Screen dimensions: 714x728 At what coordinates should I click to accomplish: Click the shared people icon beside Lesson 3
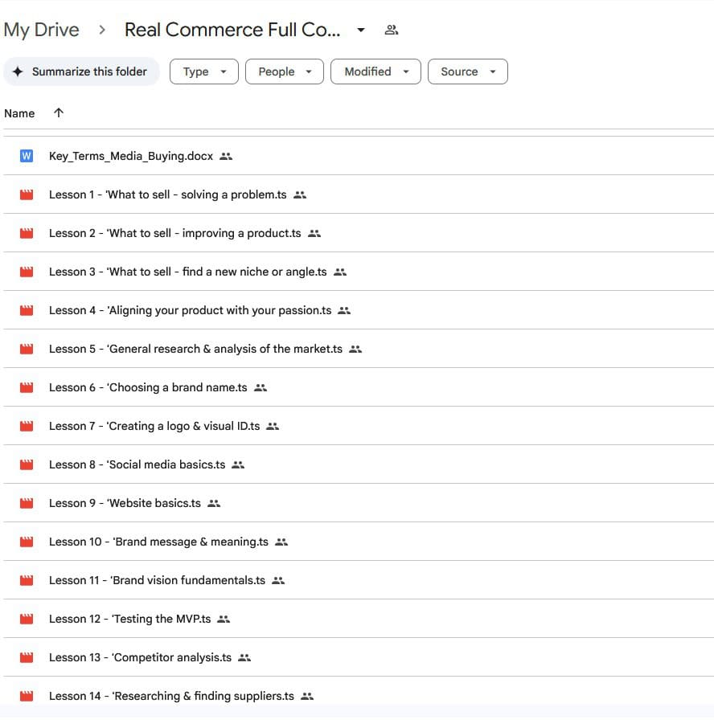click(340, 272)
